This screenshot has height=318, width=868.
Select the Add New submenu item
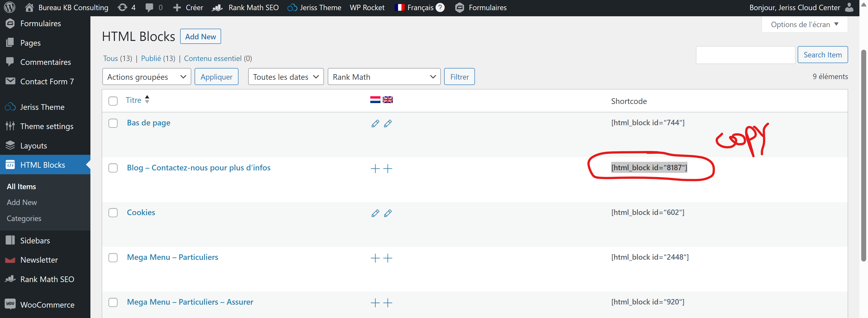pyautogui.click(x=22, y=202)
